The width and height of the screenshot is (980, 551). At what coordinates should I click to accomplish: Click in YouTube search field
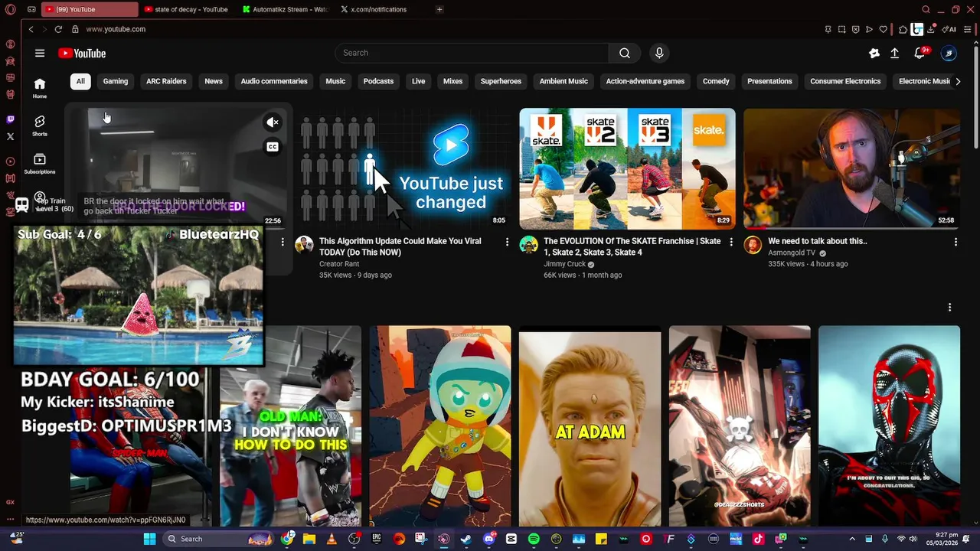(x=472, y=53)
